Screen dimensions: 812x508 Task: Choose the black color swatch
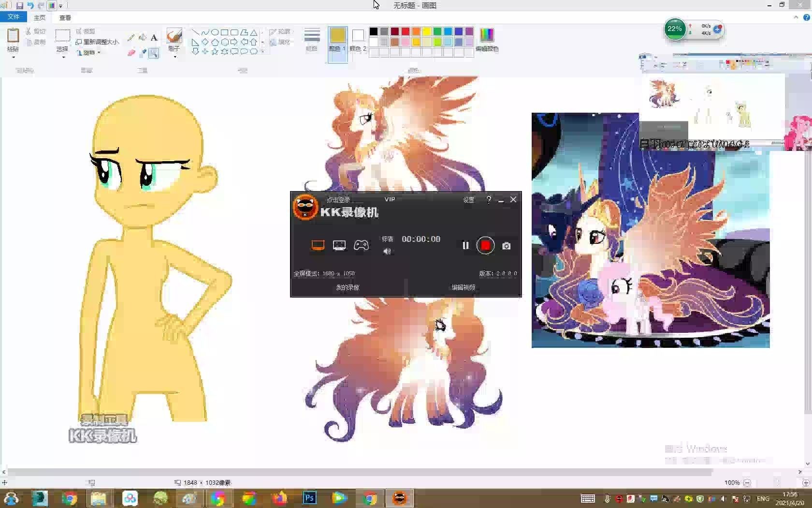[374, 31]
